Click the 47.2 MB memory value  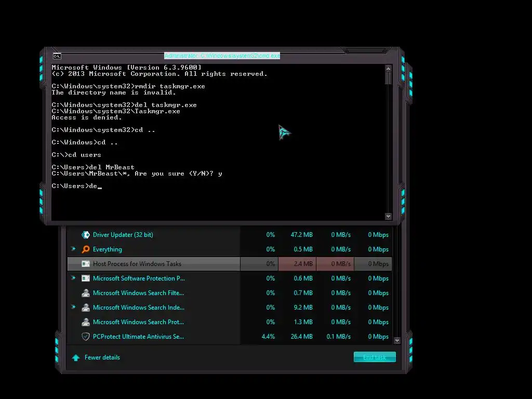pyautogui.click(x=302, y=235)
